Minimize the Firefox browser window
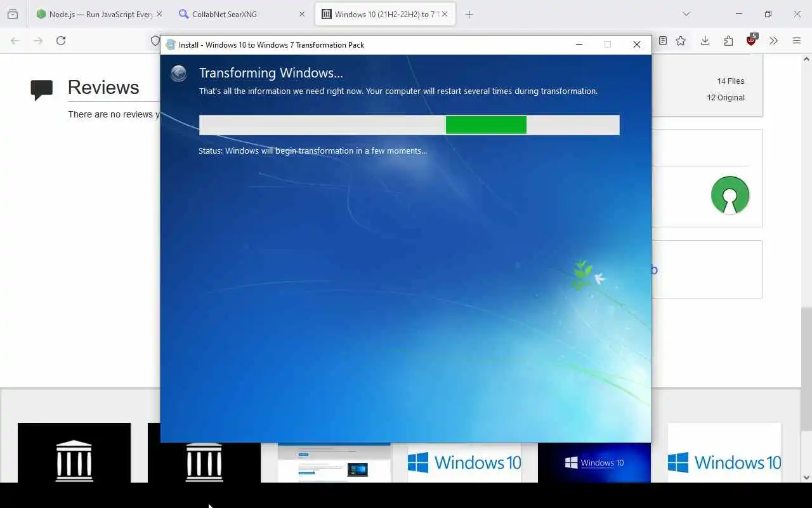The image size is (812, 508). [x=739, y=14]
